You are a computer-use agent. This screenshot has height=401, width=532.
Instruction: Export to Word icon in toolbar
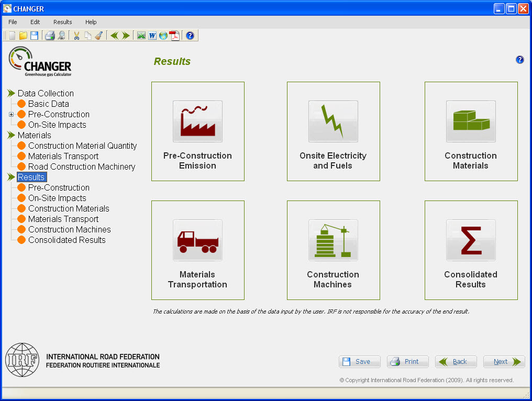152,36
